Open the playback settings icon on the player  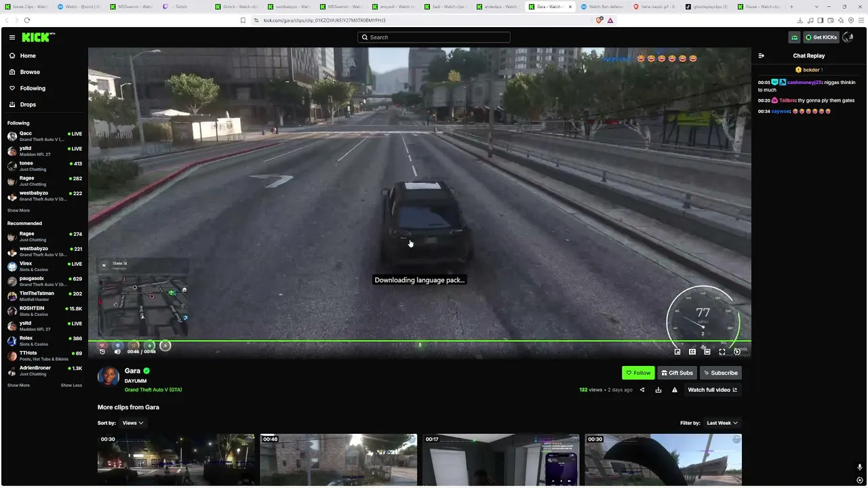point(737,351)
